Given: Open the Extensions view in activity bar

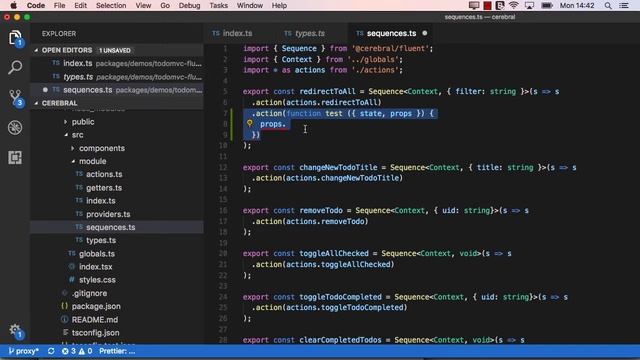Looking at the screenshot, I should [15, 158].
